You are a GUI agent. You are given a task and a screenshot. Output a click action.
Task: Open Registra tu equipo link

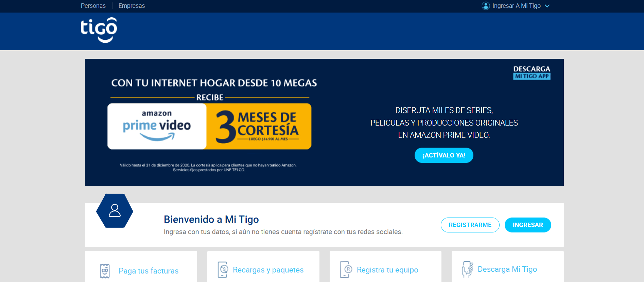[x=387, y=270]
